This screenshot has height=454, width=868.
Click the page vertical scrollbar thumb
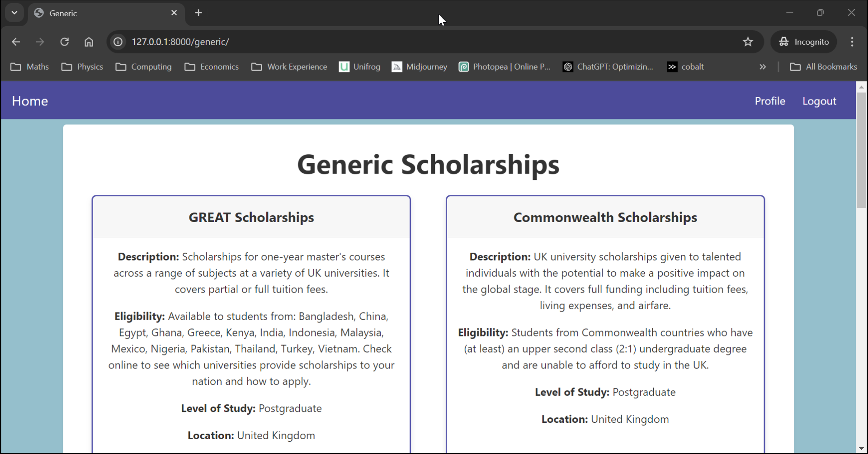(x=862, y=150)
